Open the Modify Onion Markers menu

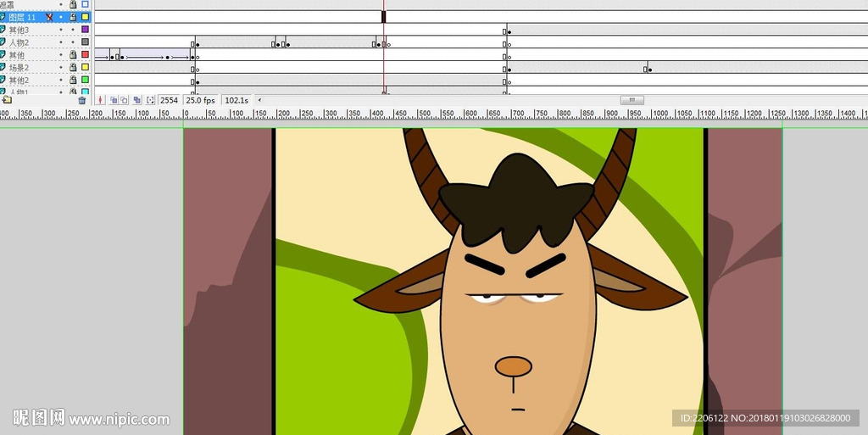[x=150, y=100]
